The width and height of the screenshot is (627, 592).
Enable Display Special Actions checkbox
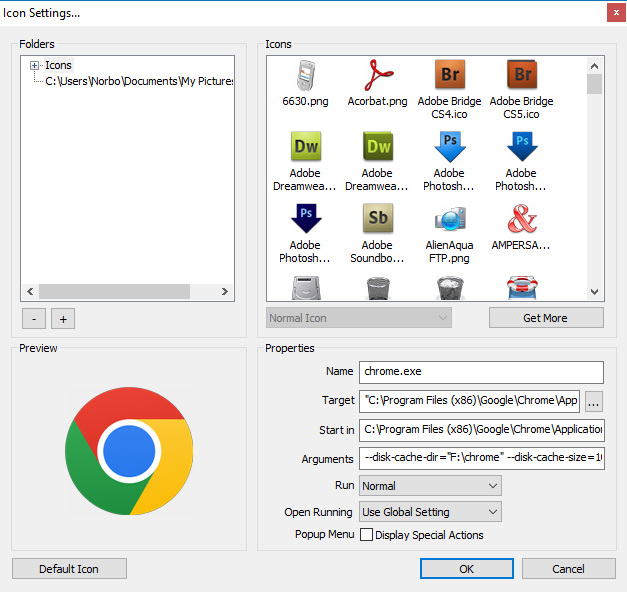(x=366, y=534)
